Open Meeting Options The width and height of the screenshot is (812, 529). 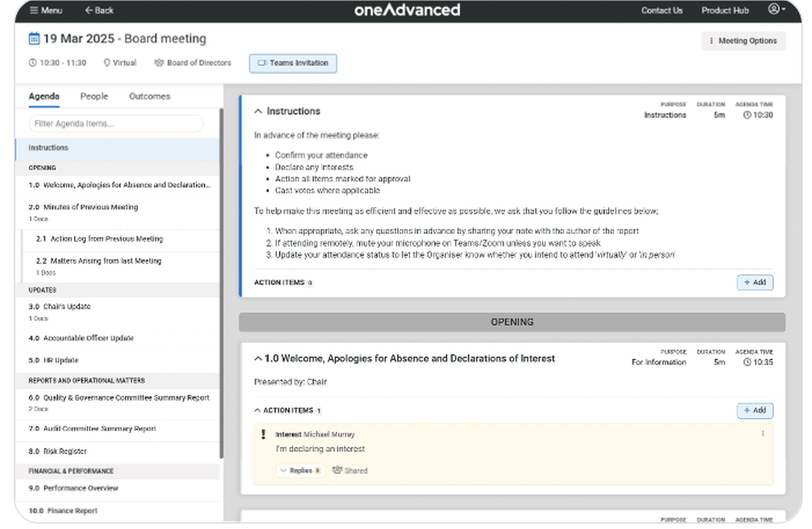point(742,40)
